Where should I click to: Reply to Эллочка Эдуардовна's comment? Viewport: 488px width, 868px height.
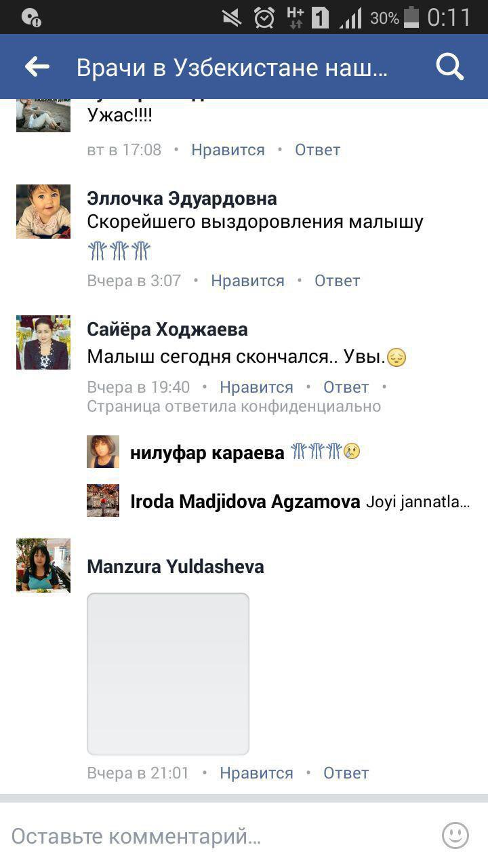pos(337,281)
